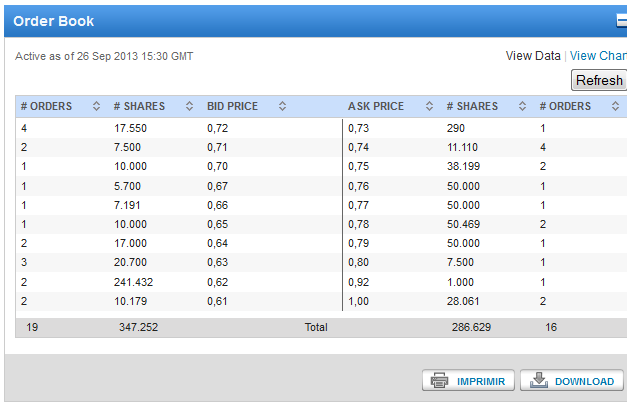Click the download arrow icon
Image resolution: width=633 pixels, height=407 pixels.
click(x=539, y=380)
